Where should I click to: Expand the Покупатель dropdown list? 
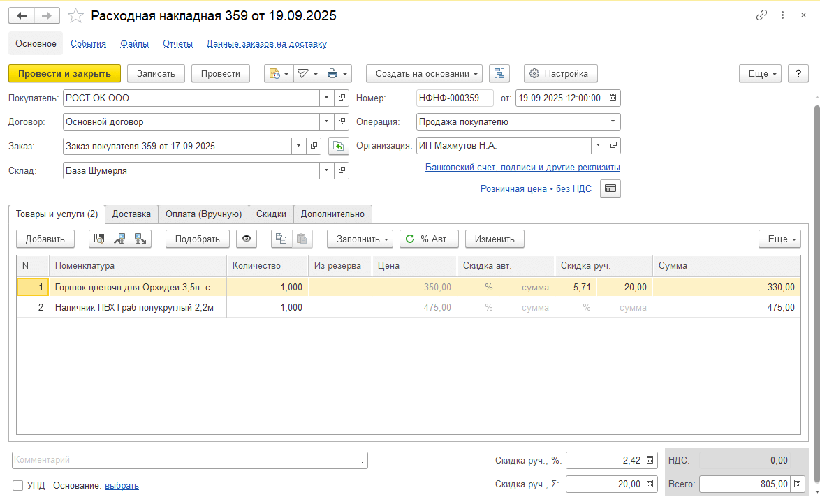(327, 98)
